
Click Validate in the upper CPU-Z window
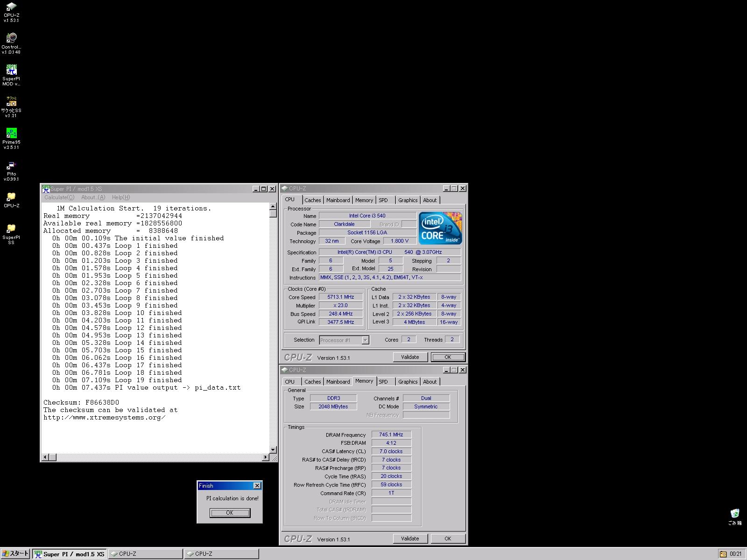[x=410, y=357]
